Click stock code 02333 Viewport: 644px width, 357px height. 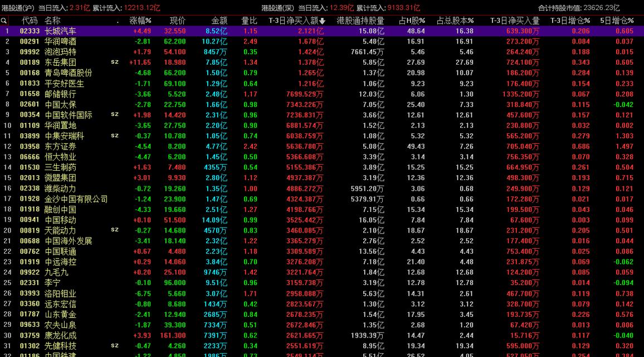click(30, 31)
